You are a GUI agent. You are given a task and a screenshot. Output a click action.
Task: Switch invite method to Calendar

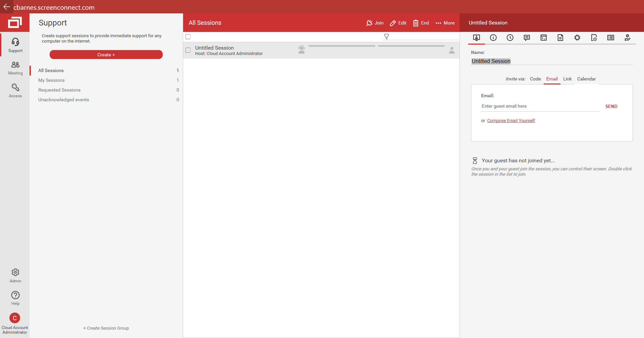[586, 79]
